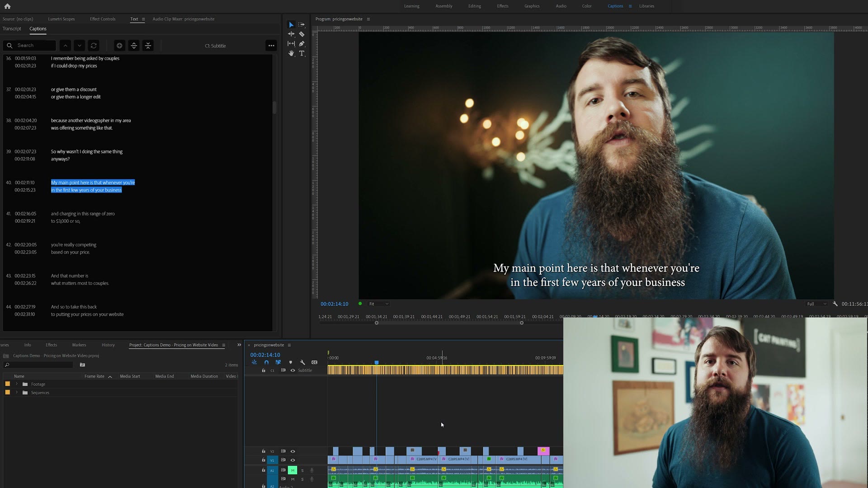
Task: Open the History panel tab
Action: [x=108, y=345]
